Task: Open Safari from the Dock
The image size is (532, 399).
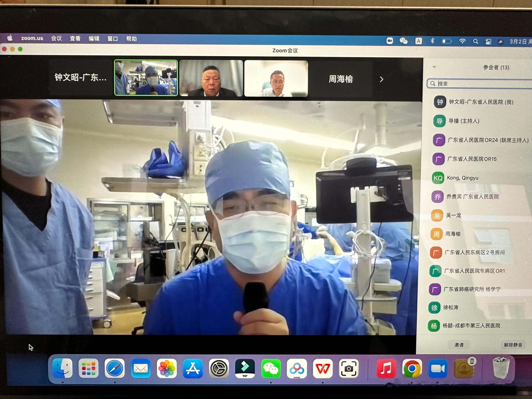Action: [115, 368]
